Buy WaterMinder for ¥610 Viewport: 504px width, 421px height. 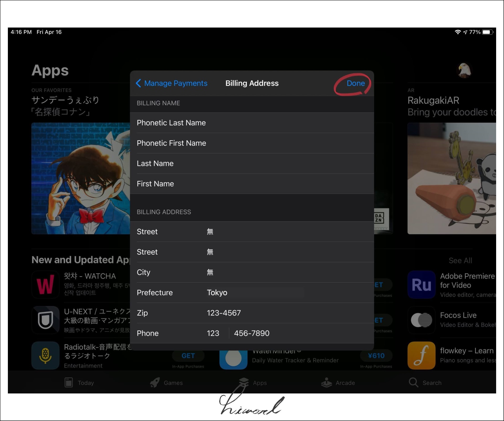click(x=376, y=356)
